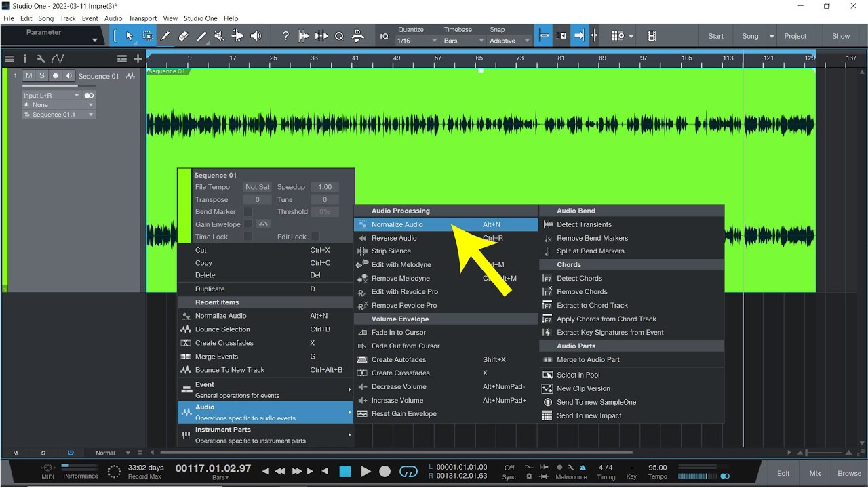Open the Browse panel button
Viewport: 868px width, 488px height.
pyautogui.click(x=849, y=473)
